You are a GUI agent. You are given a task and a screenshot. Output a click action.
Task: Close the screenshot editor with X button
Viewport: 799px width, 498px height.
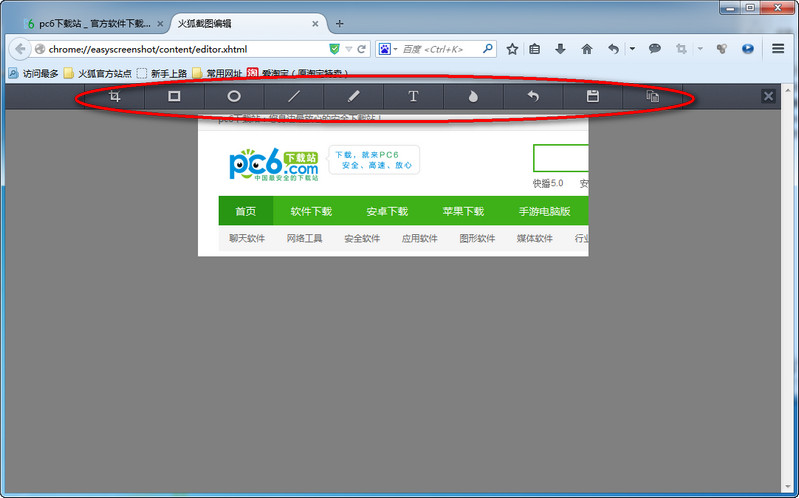768,96
